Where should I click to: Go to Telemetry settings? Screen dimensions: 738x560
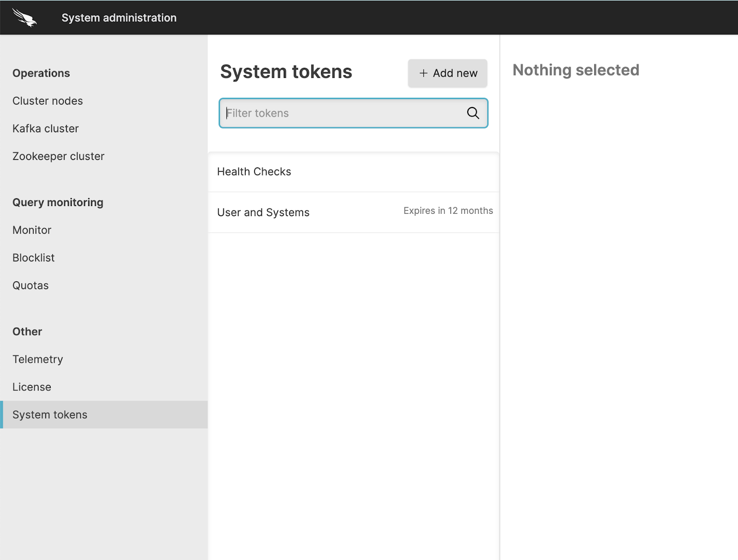tap(38, 359)
